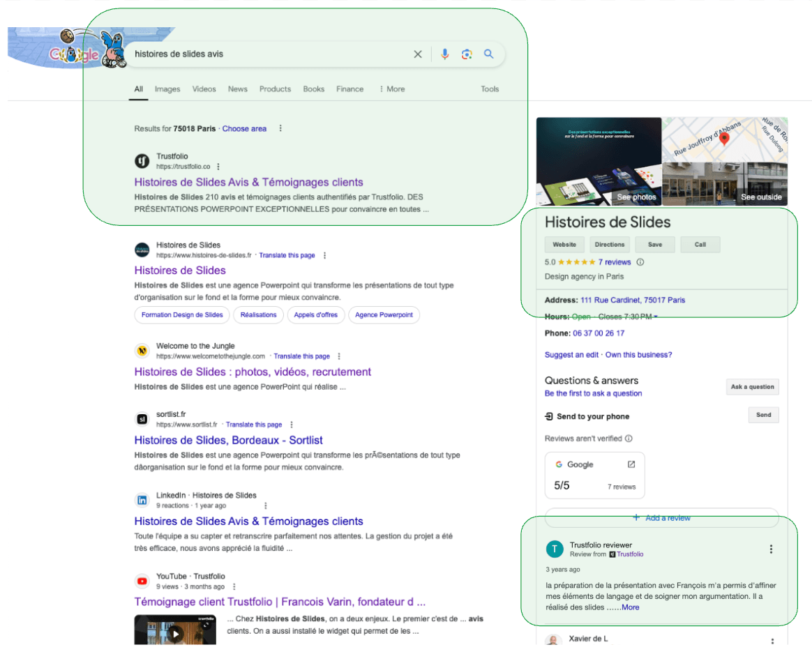Screen dimensions: 812x654
Task: Open Histoires de Slides Avis Trustfolio result
Action: click(x=248, y=182)
